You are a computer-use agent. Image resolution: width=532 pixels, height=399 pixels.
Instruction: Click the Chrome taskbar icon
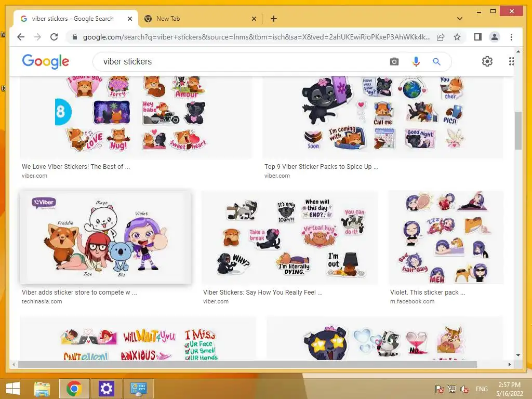coord(74,389)
